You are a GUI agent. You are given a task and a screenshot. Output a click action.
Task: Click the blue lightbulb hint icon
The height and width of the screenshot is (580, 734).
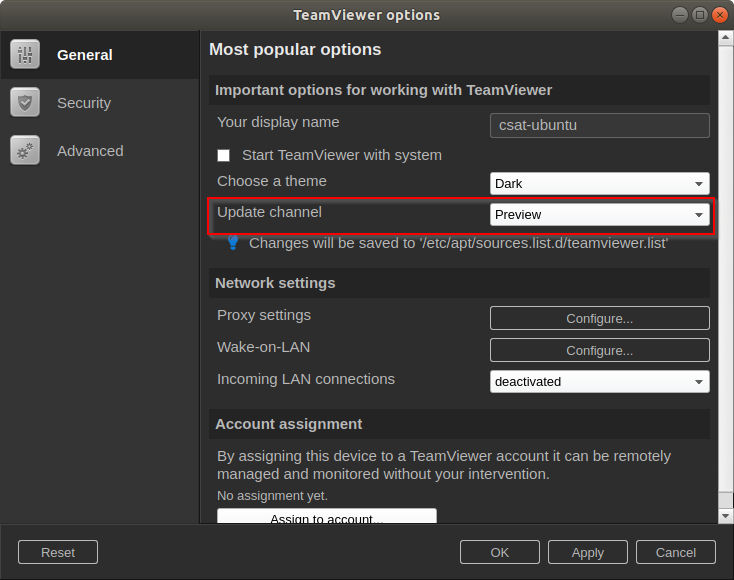[x=233, y=243]
